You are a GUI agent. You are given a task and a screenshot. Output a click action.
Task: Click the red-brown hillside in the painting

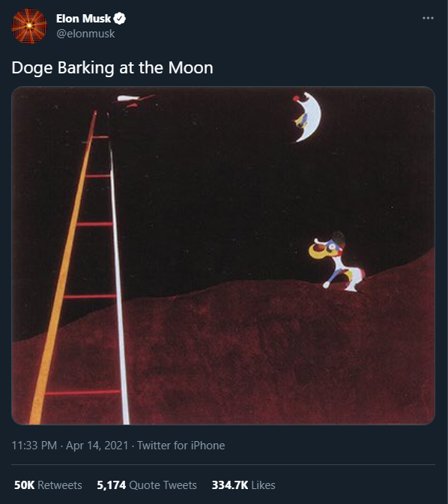[257, 353]
